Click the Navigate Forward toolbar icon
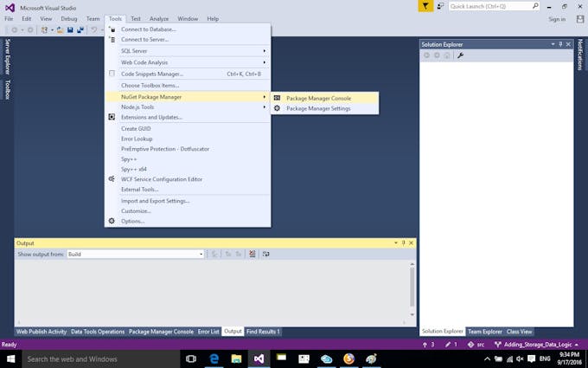588x368 pixels. pyautogui.click(x=30, y=30)
